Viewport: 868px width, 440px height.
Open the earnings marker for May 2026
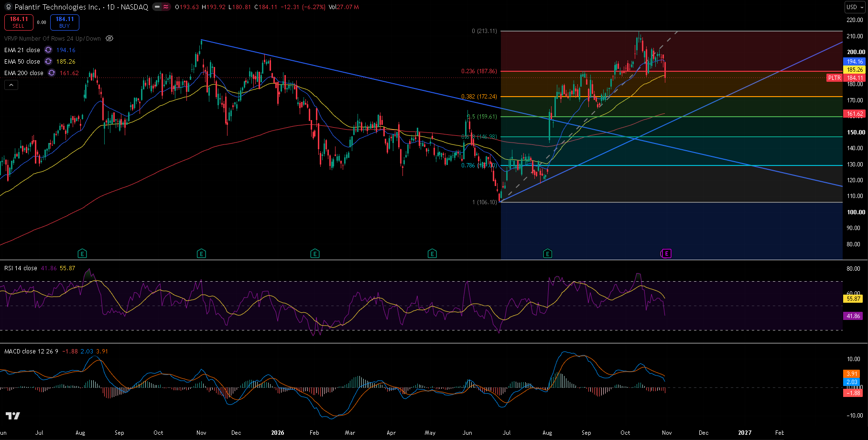(x=432, y=253)
